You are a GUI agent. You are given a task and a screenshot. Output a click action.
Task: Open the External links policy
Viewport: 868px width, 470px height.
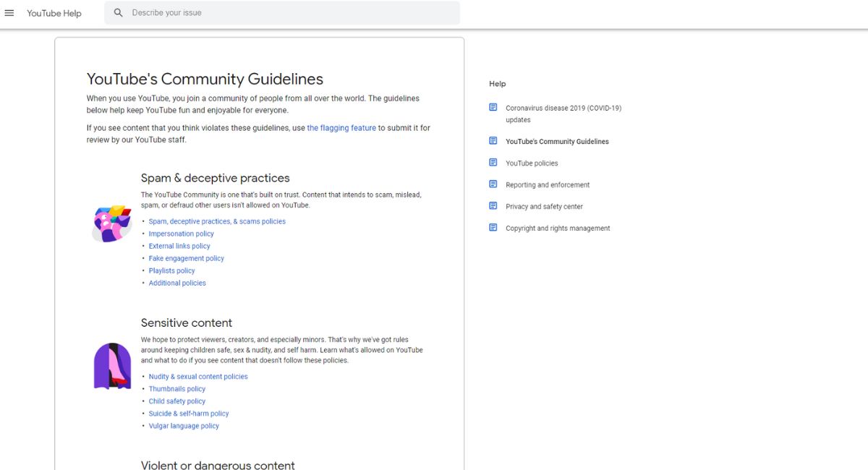179,246
